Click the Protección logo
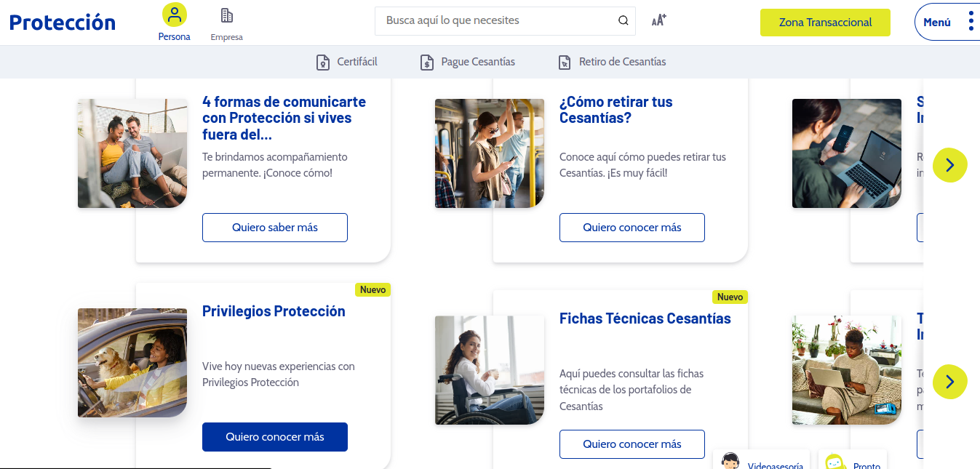Screen dimensions: 980x469 62,21
